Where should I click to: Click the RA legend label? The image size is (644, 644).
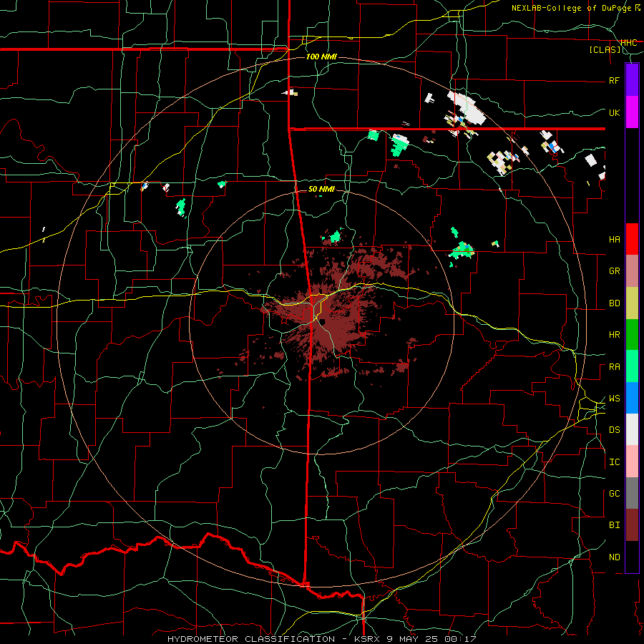click(614, 367)
